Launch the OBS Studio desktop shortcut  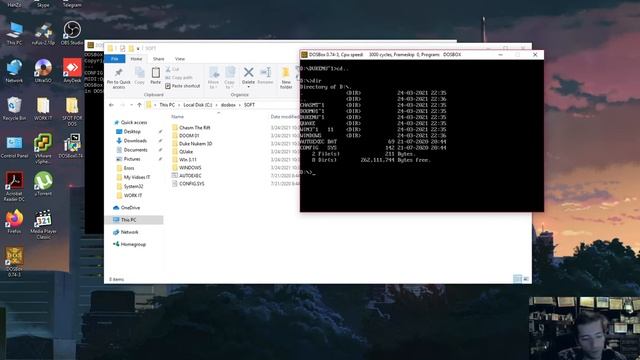[72, 33]
